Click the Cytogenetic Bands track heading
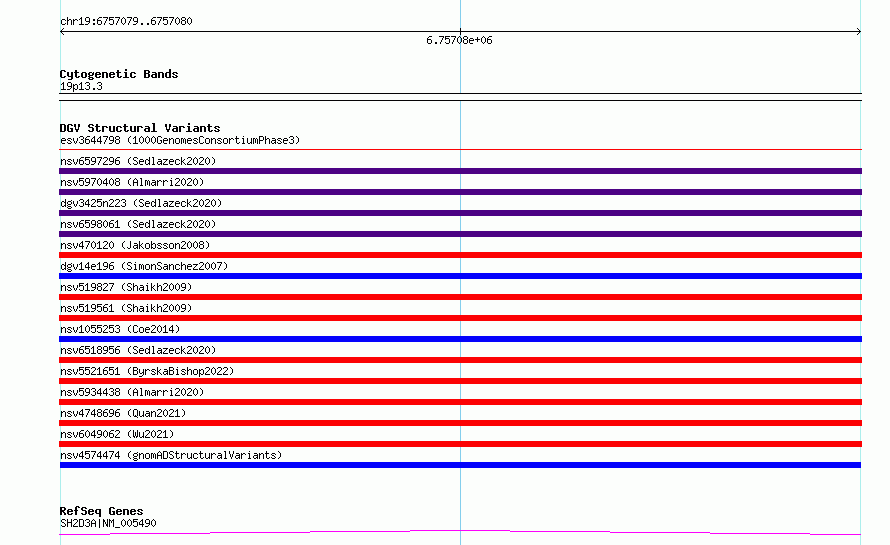Image resolution: width=890 pixels, height=545 pixels. point(119,74)
